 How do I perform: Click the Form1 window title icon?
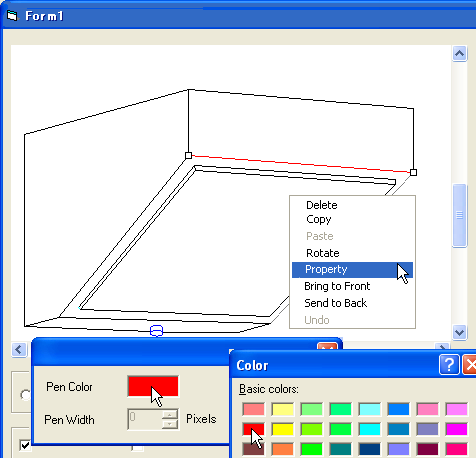pyautogui.click(x=12, y=15)
